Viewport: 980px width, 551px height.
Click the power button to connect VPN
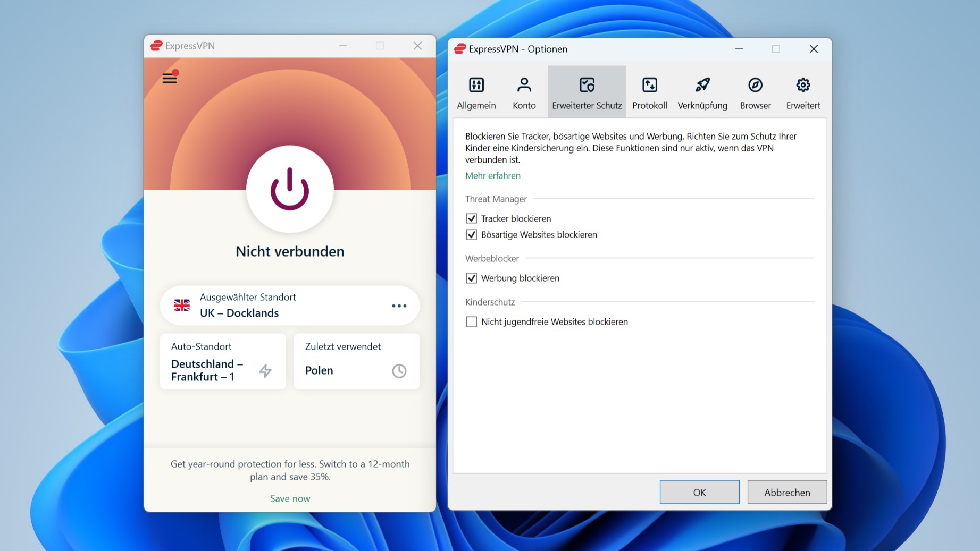pos(290,189)
